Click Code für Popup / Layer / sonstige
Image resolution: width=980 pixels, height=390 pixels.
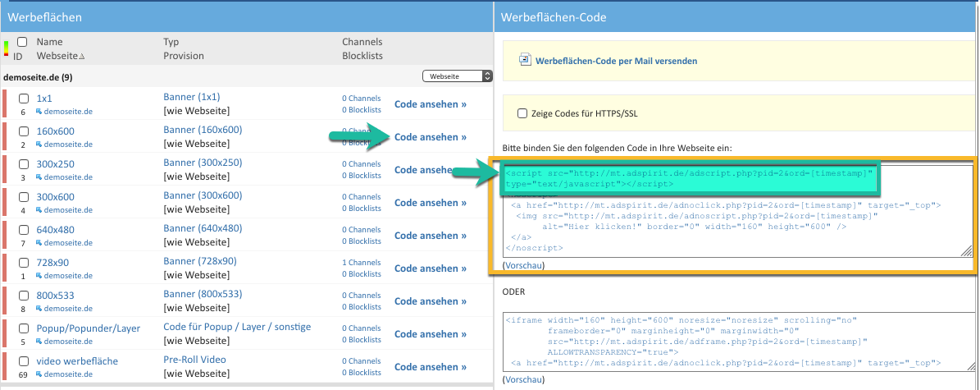pyautogui.click(x=237, y=327)
